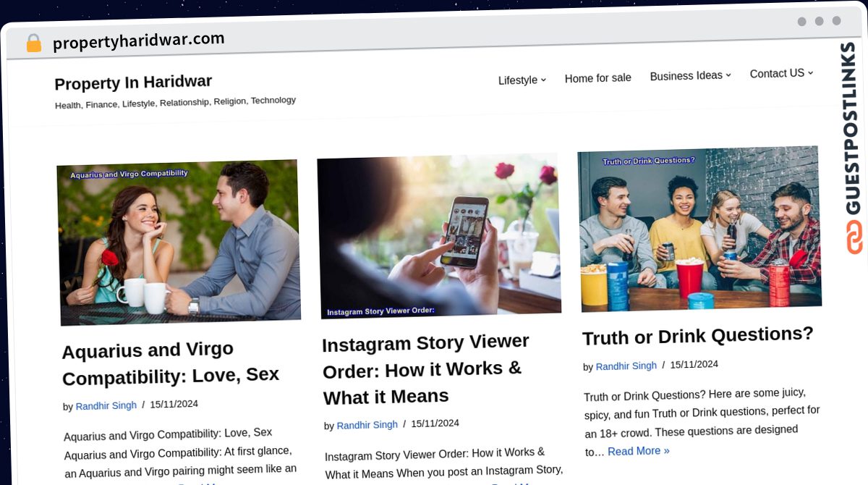
Task: Click author Randhir Singh under Instagram article
Action: pos(367,425)
